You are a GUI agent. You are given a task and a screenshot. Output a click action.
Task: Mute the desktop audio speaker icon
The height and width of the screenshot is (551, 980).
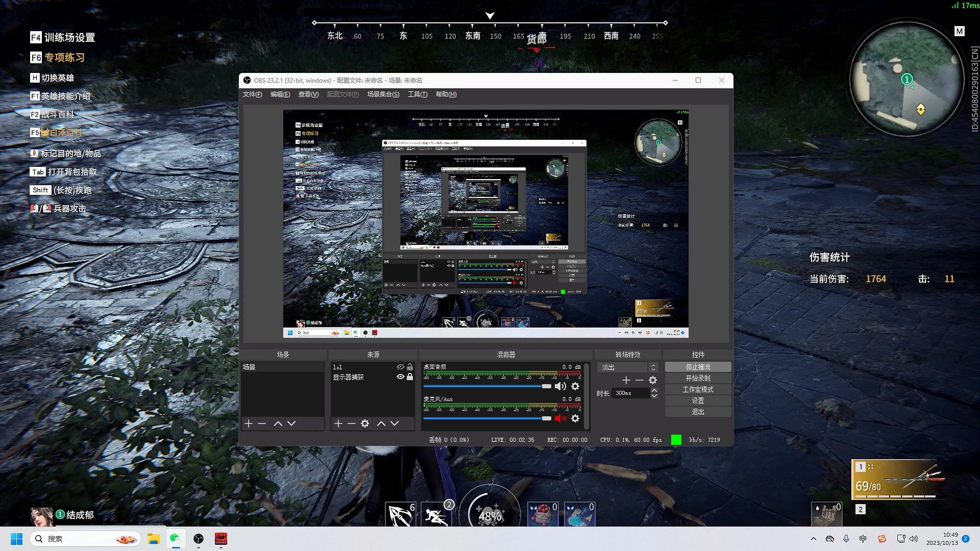(x=560, y=386)
